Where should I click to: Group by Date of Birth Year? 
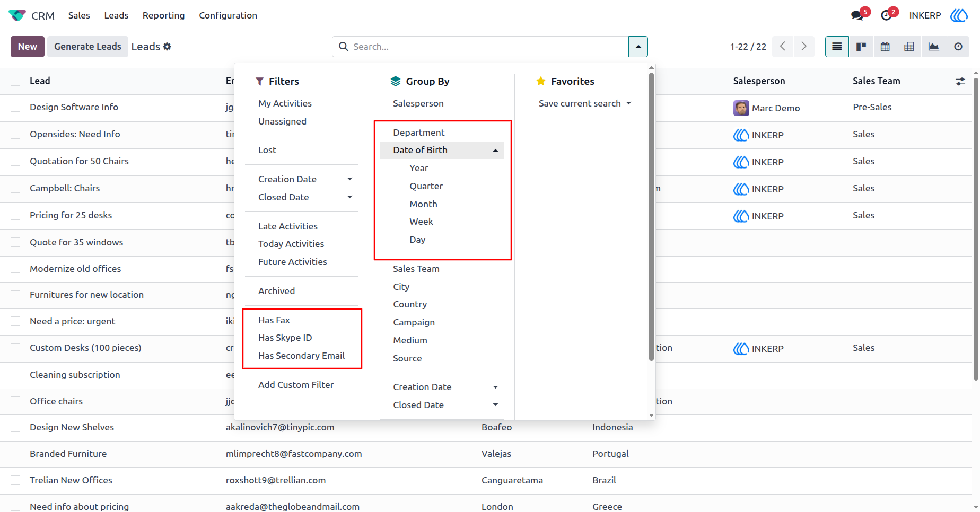click(419, 168)
